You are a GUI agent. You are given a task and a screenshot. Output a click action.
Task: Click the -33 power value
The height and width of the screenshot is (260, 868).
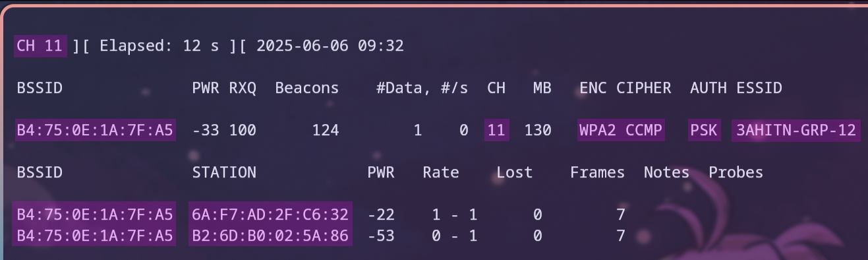pos(206,131)
